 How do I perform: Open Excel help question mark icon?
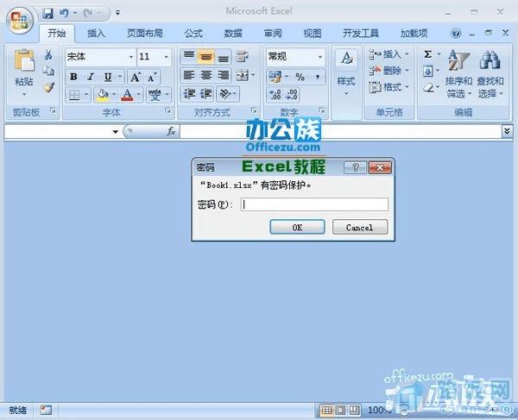[x=456, y=33]
